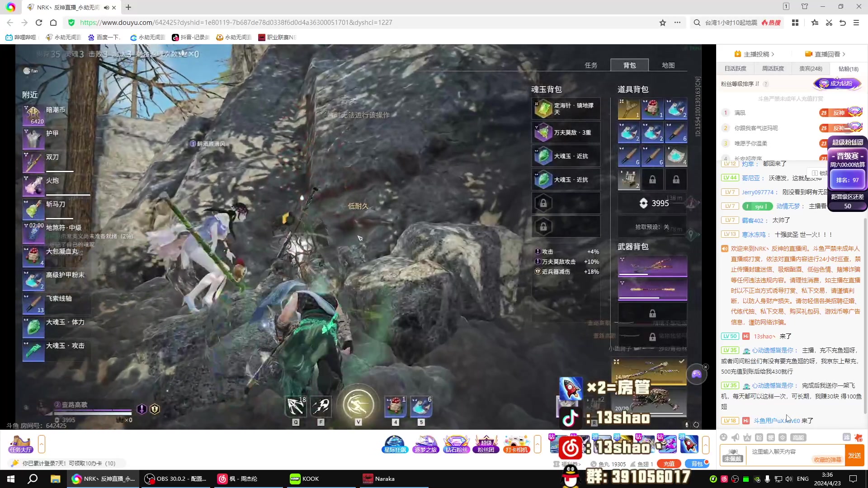Open the browser apps grid icon
Image resolution: width=868 pixels, height=488 pixels.
click(x=795, y=23)
